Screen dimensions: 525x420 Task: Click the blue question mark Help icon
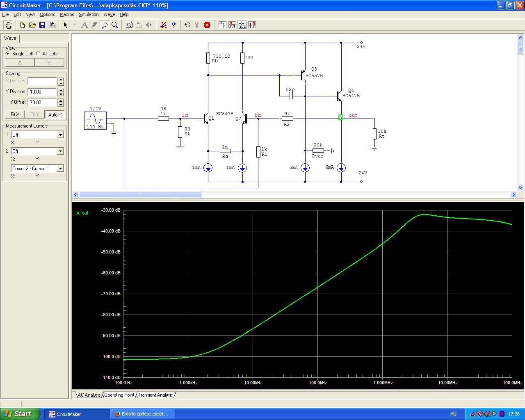coord(173,25)
